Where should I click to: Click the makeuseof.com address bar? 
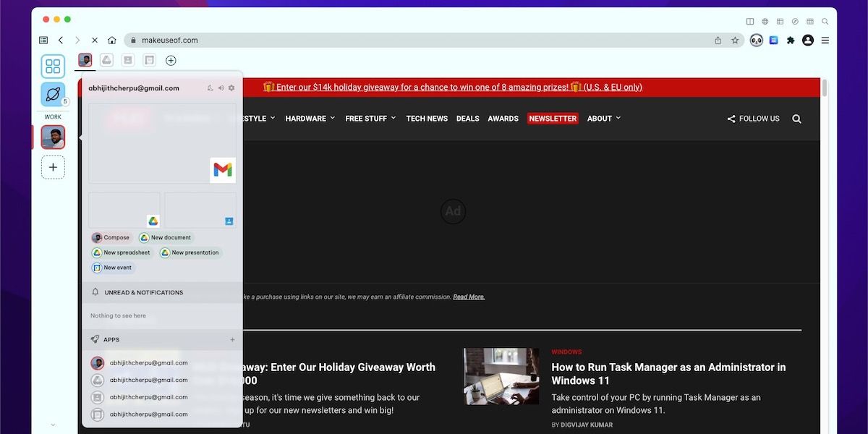coord(420,41)
